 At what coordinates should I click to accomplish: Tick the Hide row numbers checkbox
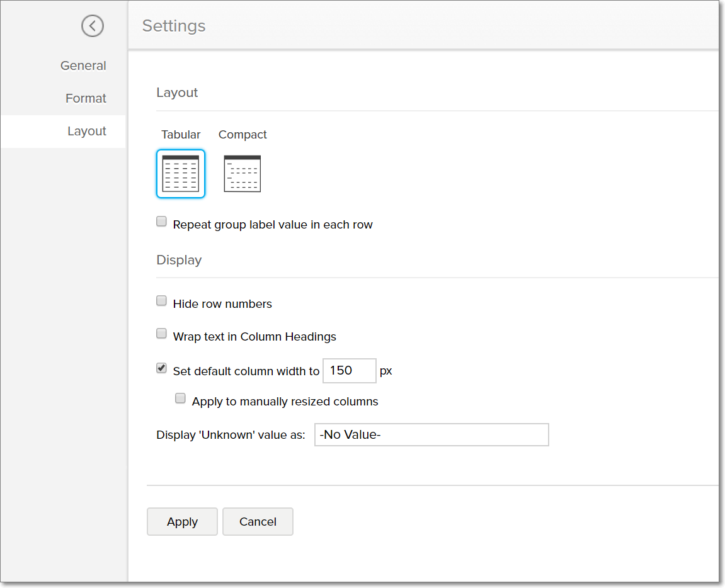[x=162, y=301]
